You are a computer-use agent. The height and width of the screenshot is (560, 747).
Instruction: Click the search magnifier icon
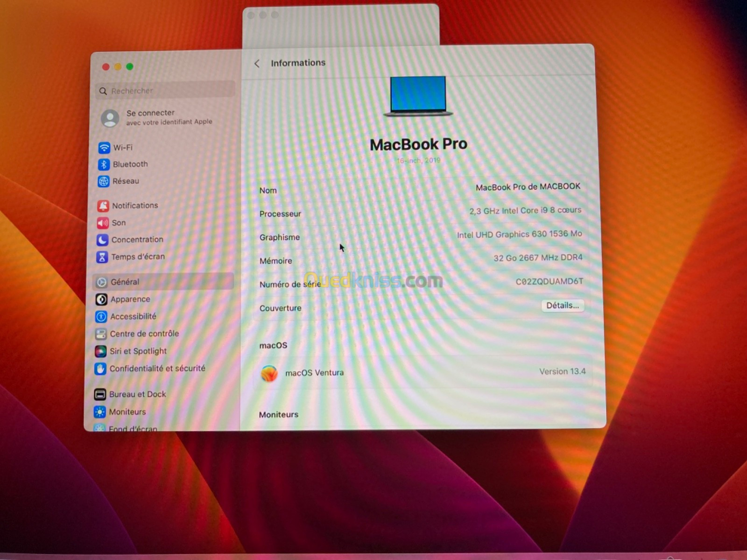click(x=103, y=91)
